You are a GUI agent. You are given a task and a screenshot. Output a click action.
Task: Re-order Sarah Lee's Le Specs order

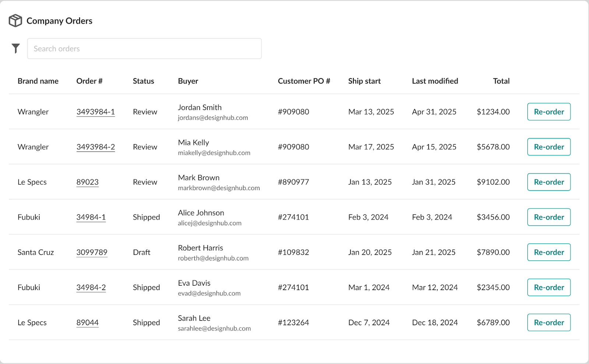click(x=549, y=322)
